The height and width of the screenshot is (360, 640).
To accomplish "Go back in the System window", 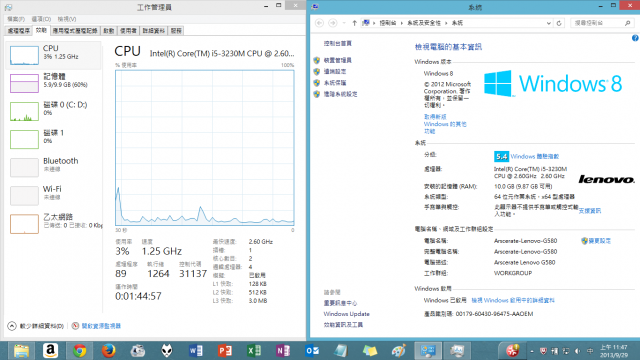I will pyautogui.click(x=319, y=23).
